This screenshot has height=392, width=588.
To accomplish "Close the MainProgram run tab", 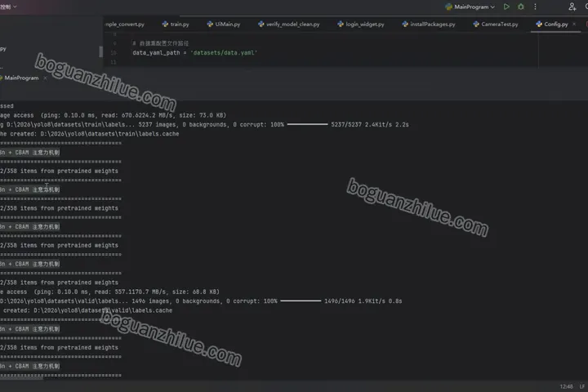I will (x=45, y=78).
